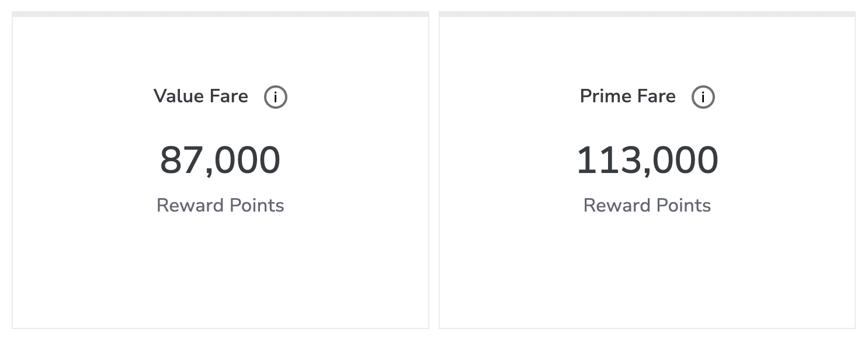This screenshot has height=339, width=868.
Task: Click the gray top bar of Prime Fare card
Action: click(647, 14)
